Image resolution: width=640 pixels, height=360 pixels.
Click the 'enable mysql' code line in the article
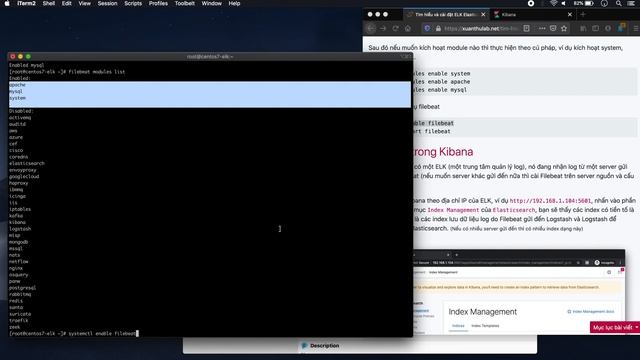click(x=440, y=90)
